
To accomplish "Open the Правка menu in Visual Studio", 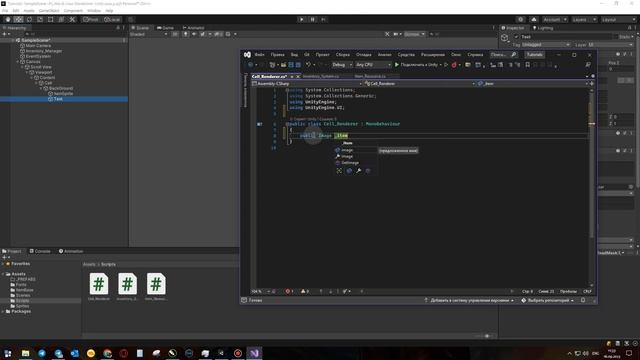I will pos(277,55).
